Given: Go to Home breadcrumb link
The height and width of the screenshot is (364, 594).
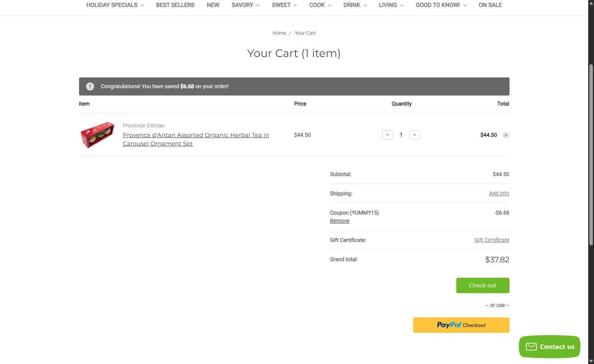Looking at the screenshot, I should pyautogui.click(x=279, y=33).
